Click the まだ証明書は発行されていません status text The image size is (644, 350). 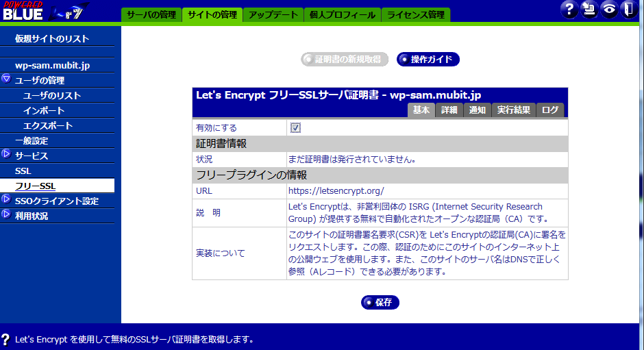(352, 160)
